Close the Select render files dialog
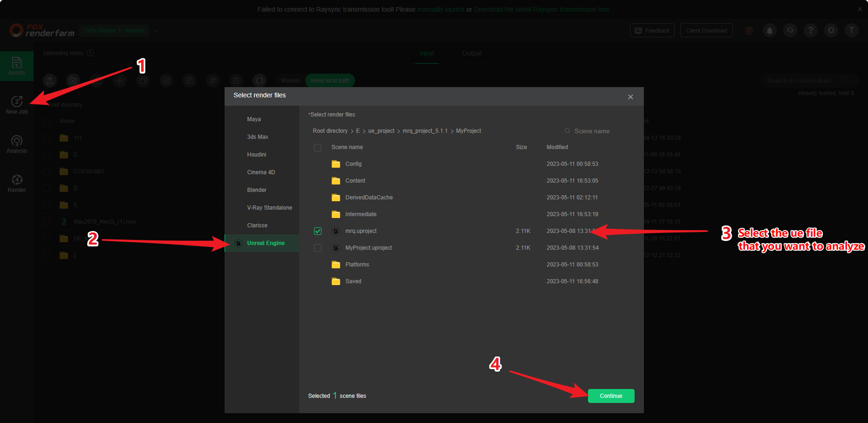The image size is (868, 423). (630, 97)
